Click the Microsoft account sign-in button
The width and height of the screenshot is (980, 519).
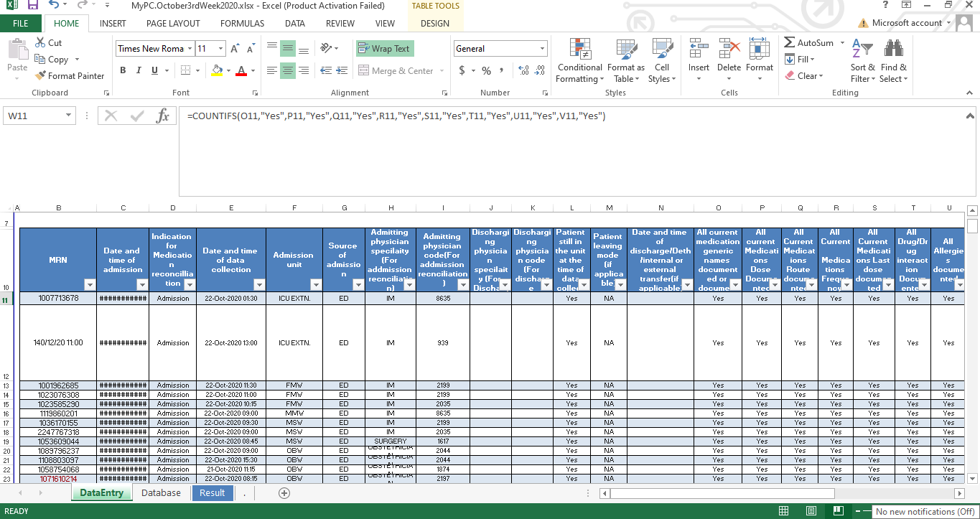[x=906, y=23]
